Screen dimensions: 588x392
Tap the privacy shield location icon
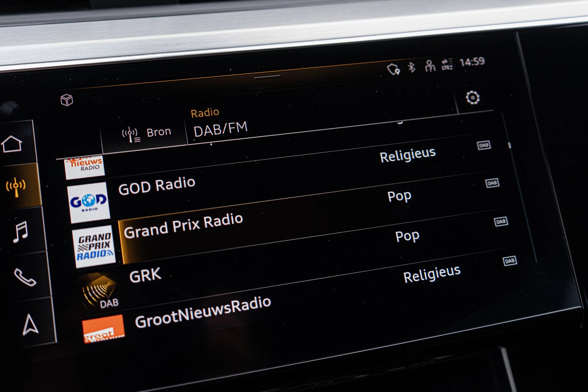[x=394, y=69]
